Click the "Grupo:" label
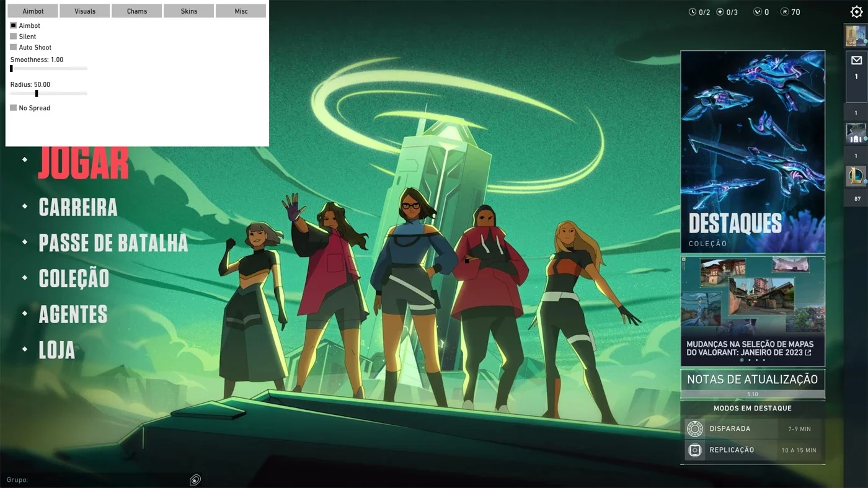868x488 pixels. point(17,480)
